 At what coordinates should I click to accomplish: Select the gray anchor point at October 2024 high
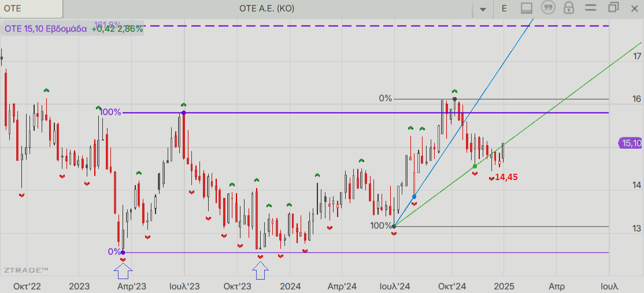pyautogui.click(x=454, y=99)
